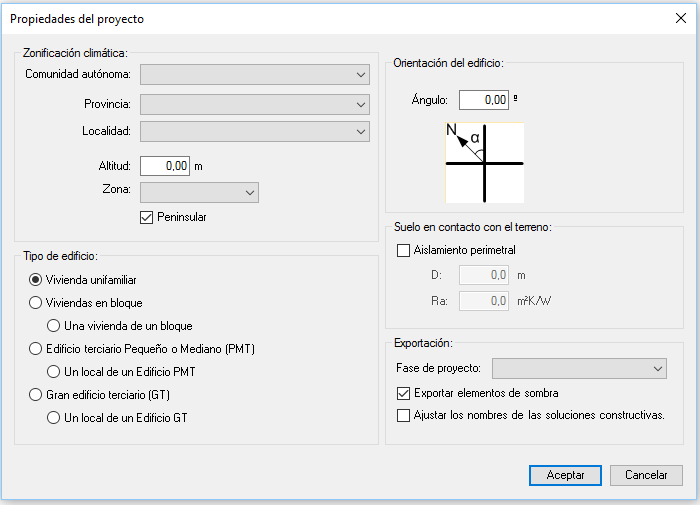Toggle the Peninsular checkbox
This screenshot has width=700, height=505.
coord(147,217)
